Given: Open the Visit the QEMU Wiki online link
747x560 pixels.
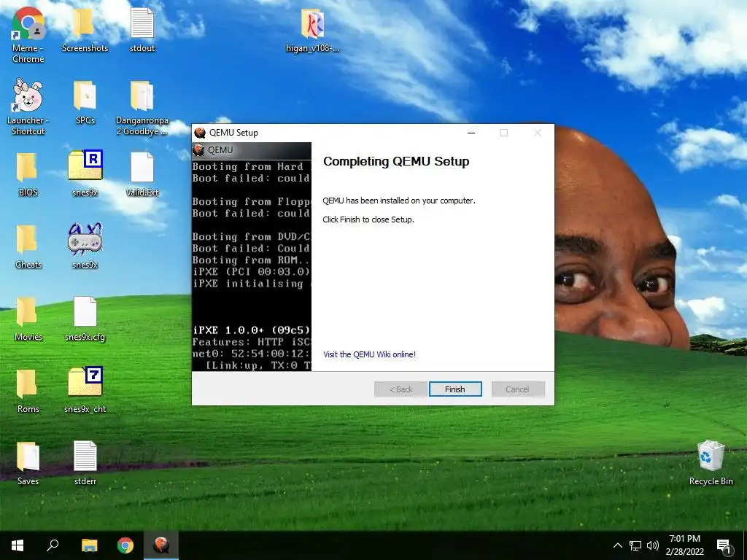Looking at the screenshot, I should (x=369, y=354).
